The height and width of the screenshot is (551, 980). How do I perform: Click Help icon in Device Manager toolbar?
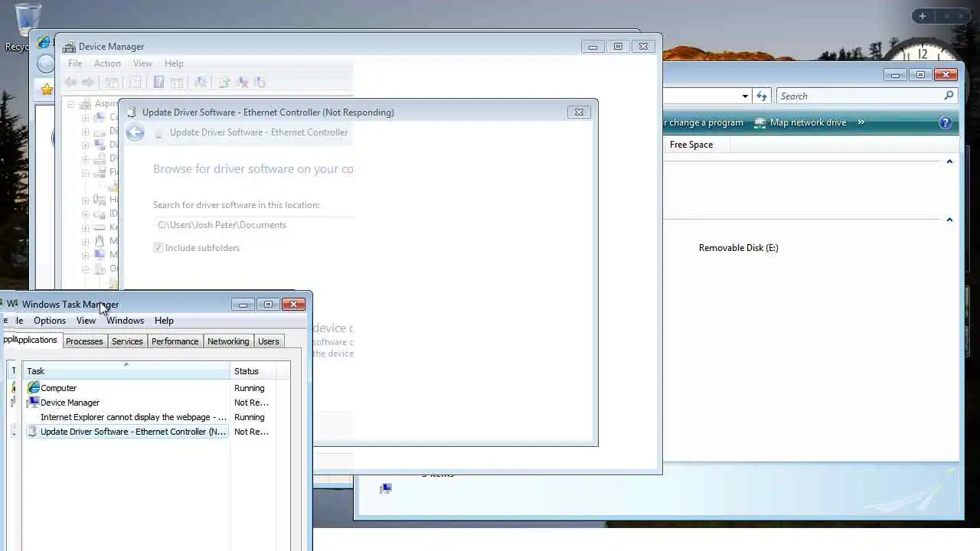pyautogui.click(x=158, y=83)
